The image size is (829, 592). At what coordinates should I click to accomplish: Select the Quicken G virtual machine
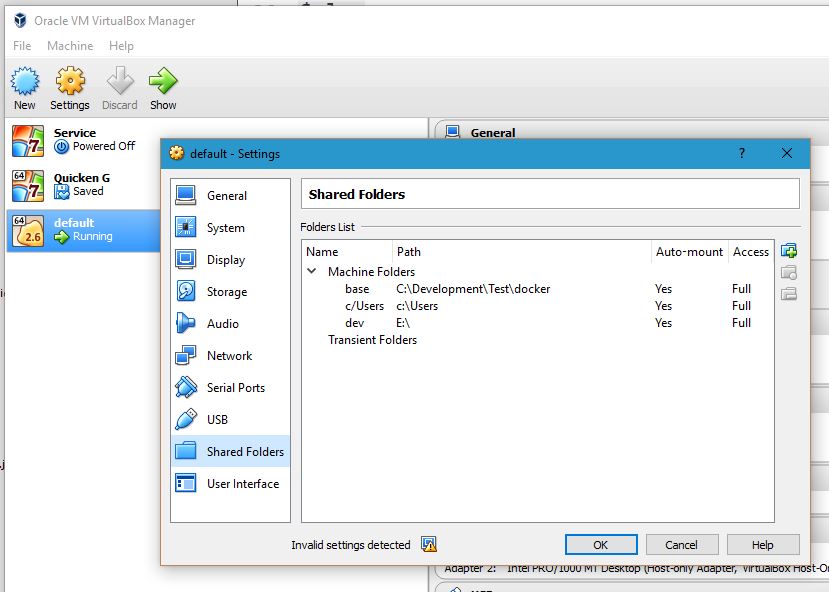click(84, 186)
